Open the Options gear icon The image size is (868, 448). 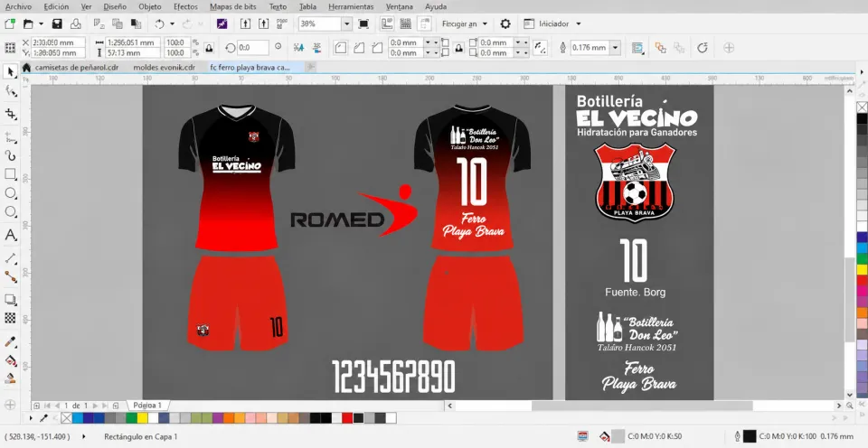click(x=505, y=23)
